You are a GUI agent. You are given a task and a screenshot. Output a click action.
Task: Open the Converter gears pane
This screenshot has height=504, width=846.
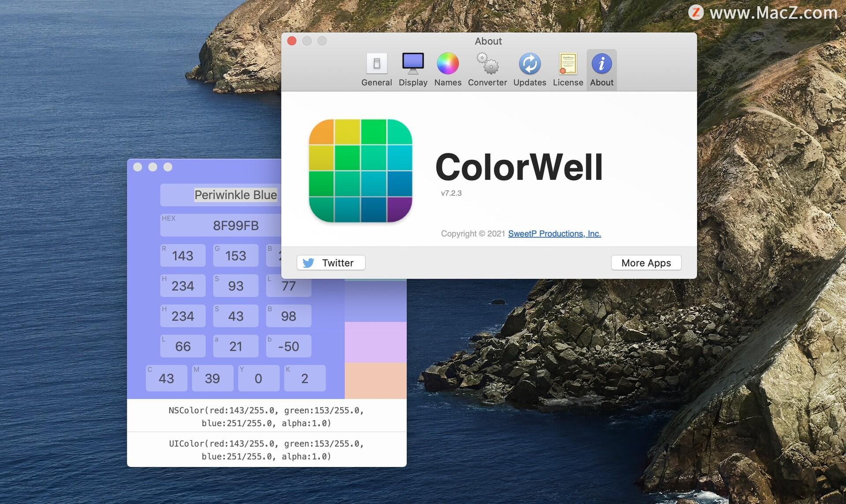click(487, 70)
